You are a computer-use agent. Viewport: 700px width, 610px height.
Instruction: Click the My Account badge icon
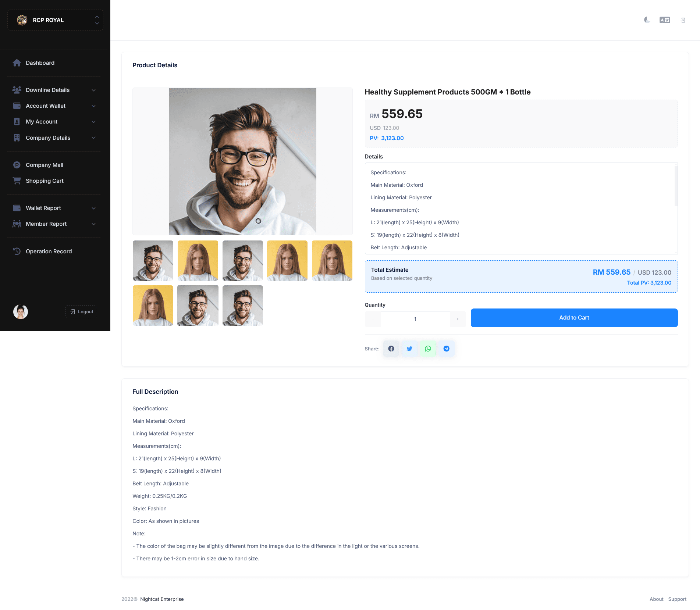click(17, 121)
